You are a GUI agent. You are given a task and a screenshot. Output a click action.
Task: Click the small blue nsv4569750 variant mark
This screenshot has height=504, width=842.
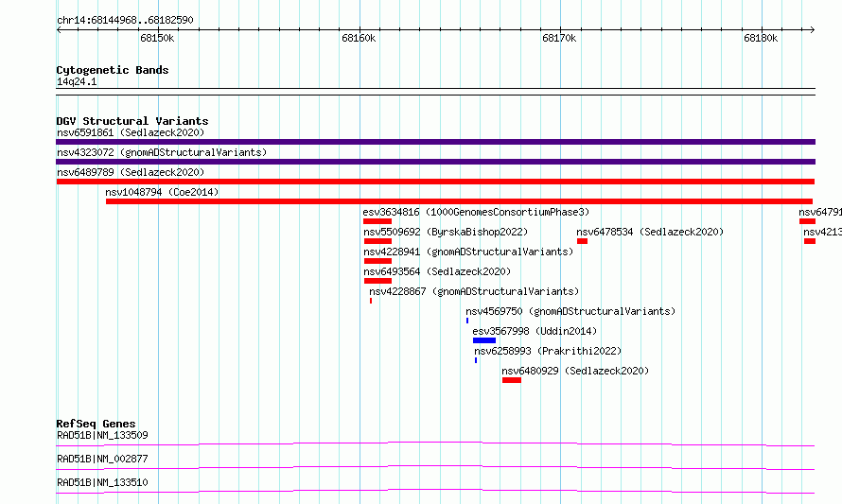point(467,321)
